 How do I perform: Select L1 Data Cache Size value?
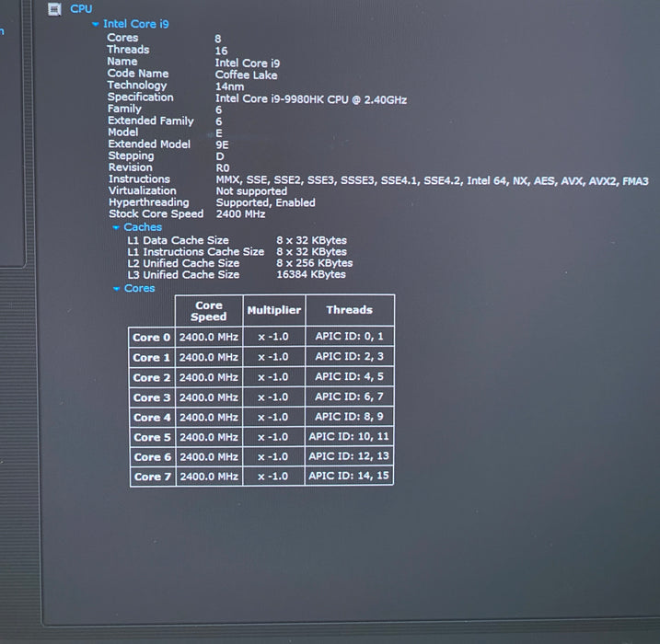pyautogui.click(x=311, y=241)
